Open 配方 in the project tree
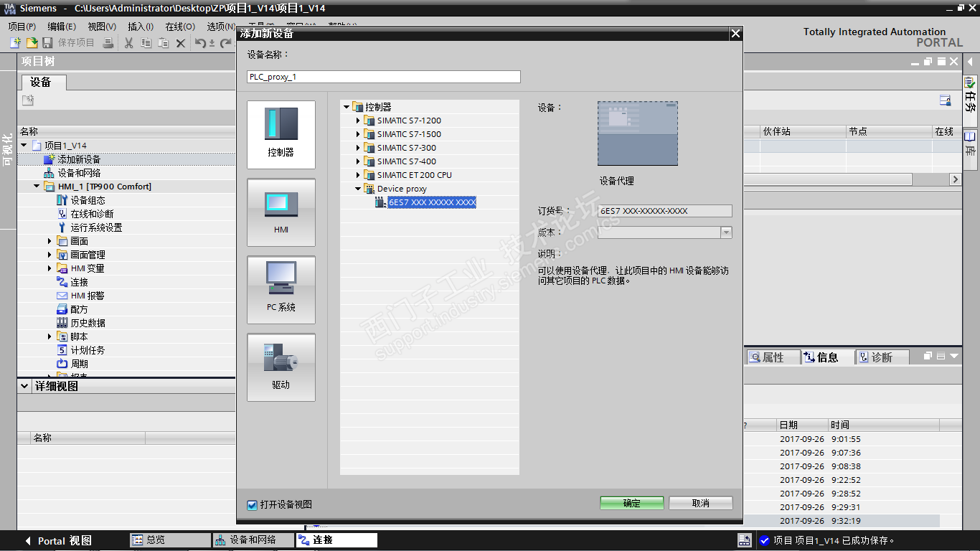Image resolution: width=980 pixels, height=551 pixels. click(x=79, y=309)
